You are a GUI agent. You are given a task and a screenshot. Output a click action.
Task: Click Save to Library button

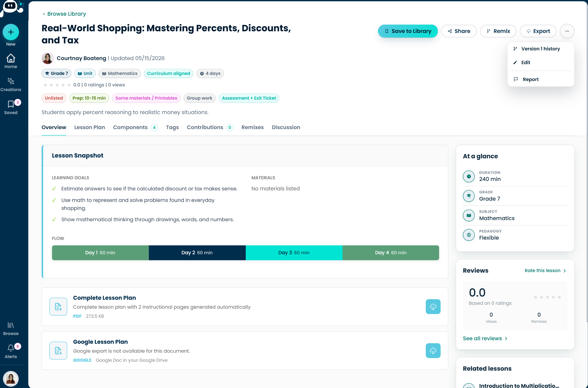[x=408, y=31]
